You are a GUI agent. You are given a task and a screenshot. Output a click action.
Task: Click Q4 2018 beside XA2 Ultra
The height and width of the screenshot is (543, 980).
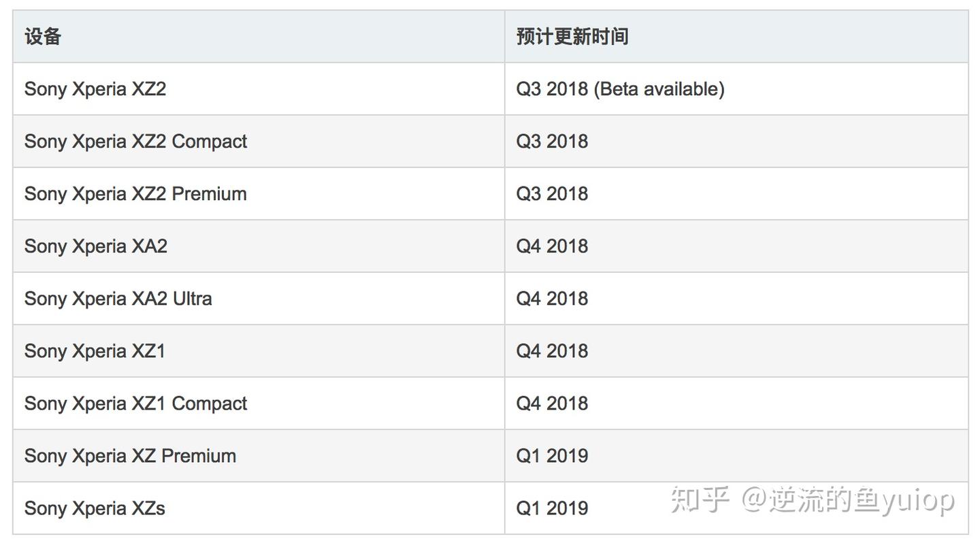pyautogui.click(x=552, y=299)
